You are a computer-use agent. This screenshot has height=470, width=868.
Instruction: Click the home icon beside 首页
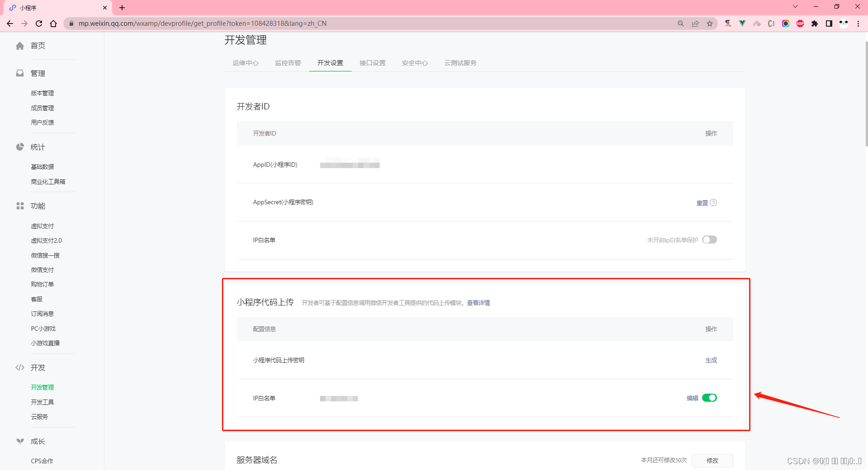[x=20, y=46]
